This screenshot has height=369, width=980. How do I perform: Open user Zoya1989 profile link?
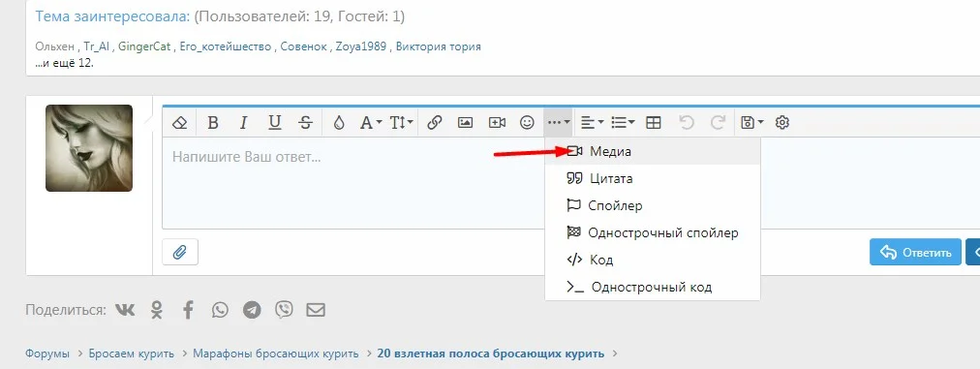tap(360, 46)
